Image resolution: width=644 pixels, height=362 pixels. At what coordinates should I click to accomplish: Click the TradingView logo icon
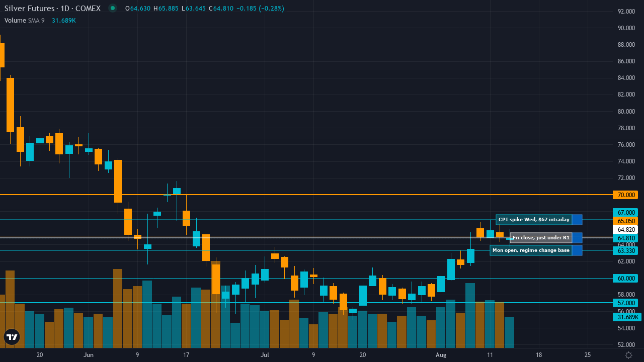tap(12, 337)
